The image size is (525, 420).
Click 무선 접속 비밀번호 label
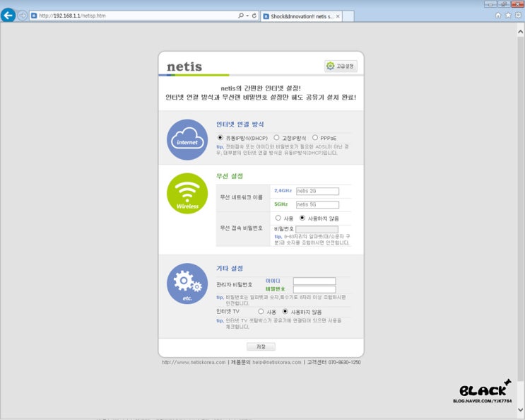click(x=241, y=228)
